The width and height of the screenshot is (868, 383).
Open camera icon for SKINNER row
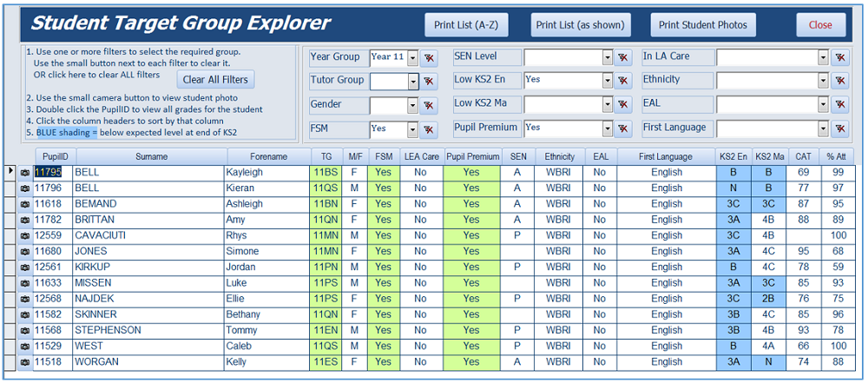25,315
